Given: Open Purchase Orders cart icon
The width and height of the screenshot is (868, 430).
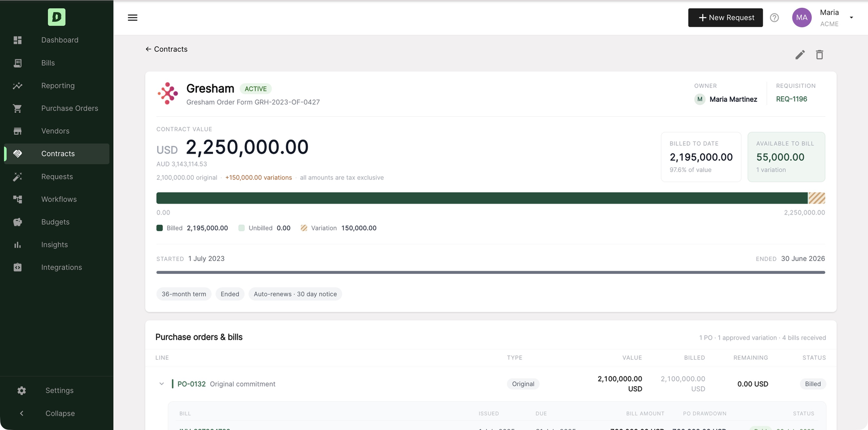Looking at the screenshot, I should click(x=18, y=108).
